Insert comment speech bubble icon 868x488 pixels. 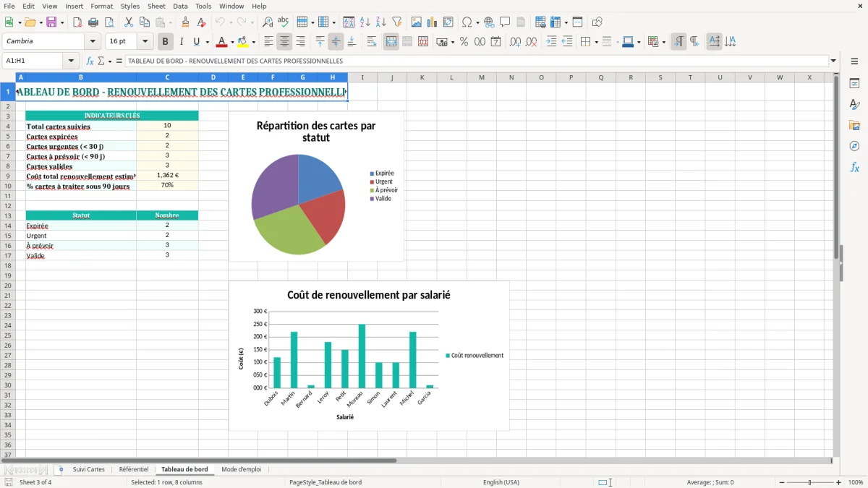point(505,22)
